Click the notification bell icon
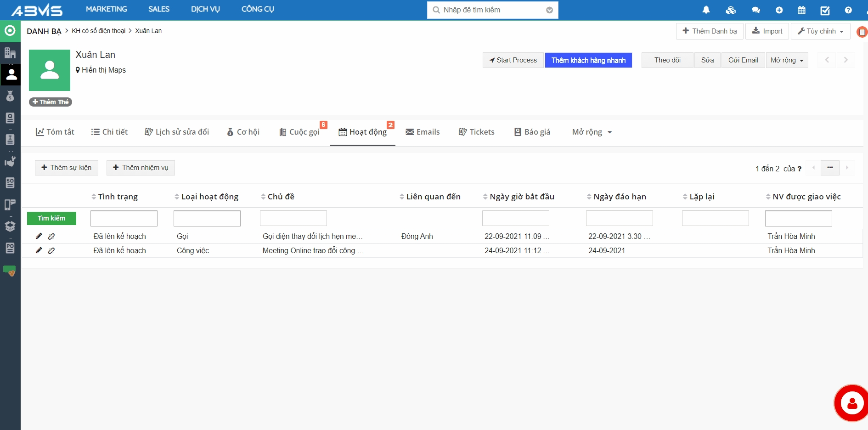The width and height of the screenshot is (868, 430). pos(706,10)
